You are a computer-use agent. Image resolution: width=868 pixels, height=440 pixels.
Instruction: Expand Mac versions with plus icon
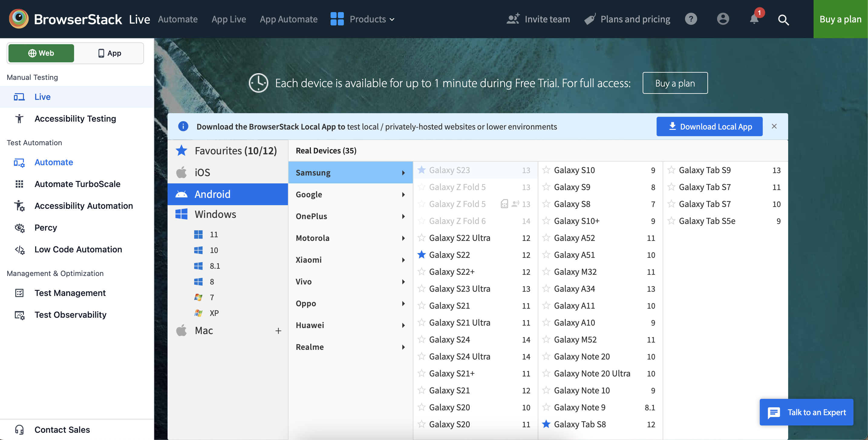pos(278,331)
